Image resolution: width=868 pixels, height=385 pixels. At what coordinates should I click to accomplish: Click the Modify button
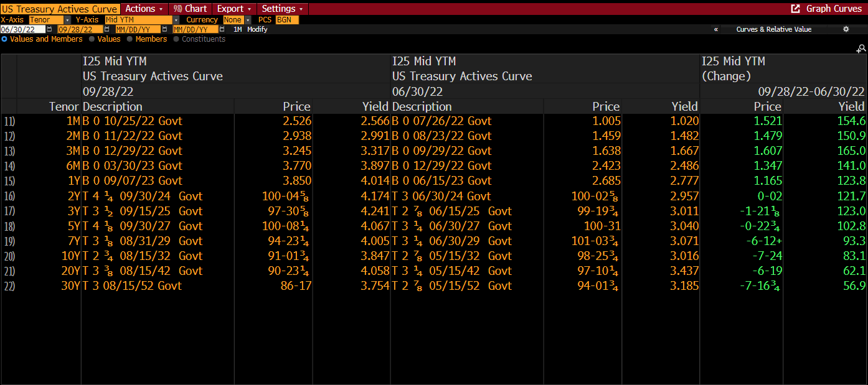(x=257, y=29)
